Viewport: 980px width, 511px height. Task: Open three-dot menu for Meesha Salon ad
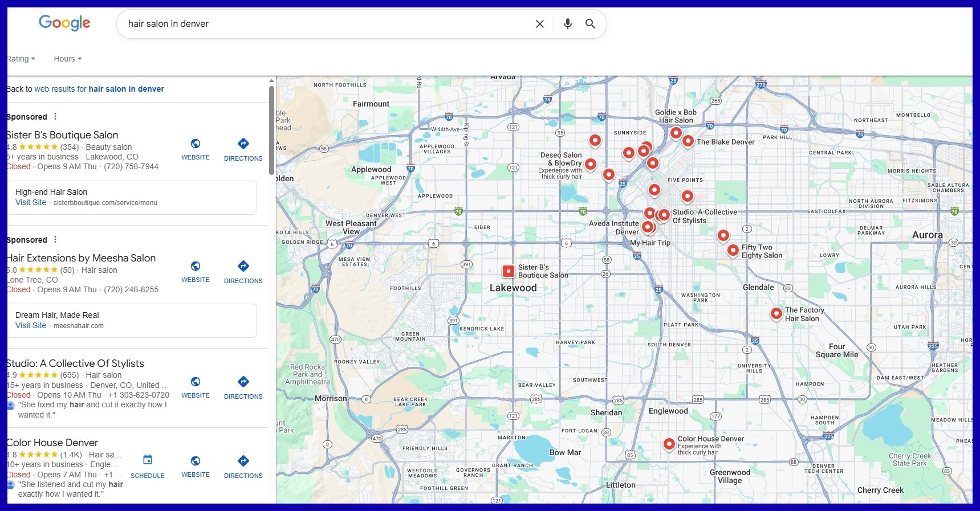tap(55, 239)
